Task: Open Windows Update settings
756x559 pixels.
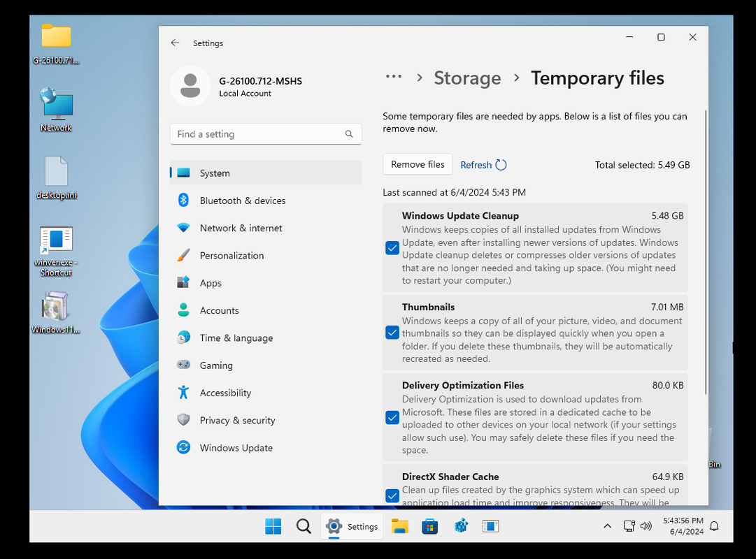Action: [266, 447]
